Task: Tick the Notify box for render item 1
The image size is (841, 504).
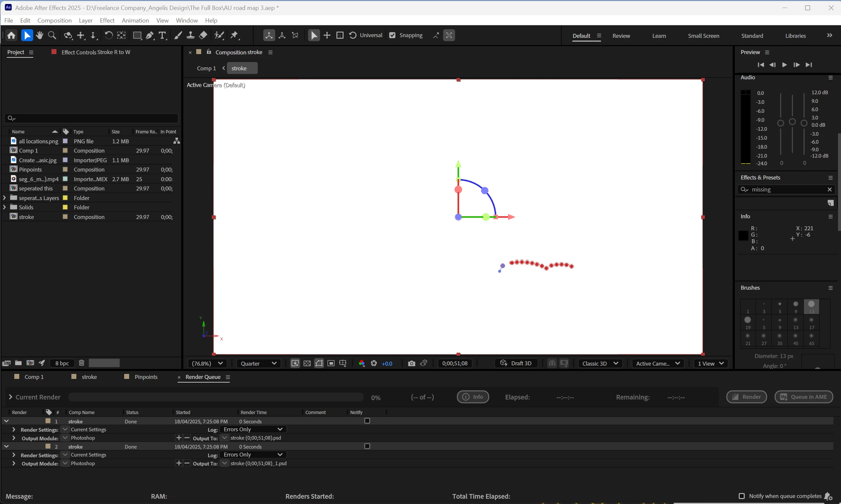Action: (x=367, y=421)
